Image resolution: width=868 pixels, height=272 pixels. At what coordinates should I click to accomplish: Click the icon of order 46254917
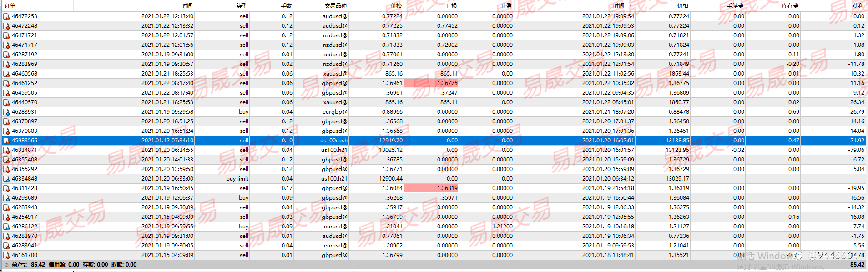[6, 217]
